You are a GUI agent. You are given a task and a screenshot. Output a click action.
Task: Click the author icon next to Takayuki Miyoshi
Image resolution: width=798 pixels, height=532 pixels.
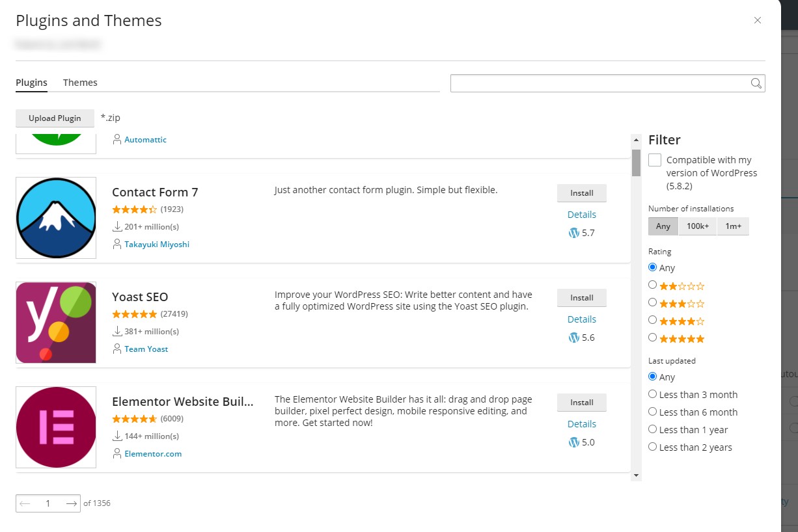coord(117,244)
